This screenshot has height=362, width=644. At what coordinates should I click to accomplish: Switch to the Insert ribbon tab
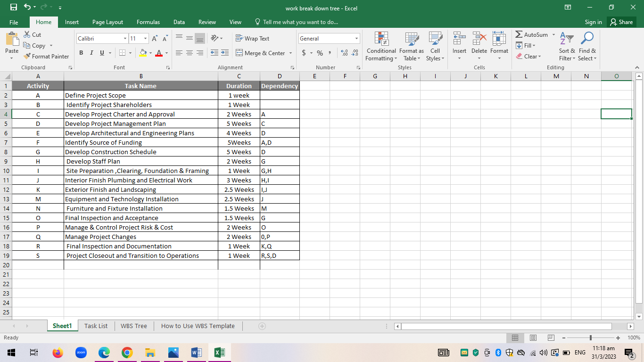72,22
